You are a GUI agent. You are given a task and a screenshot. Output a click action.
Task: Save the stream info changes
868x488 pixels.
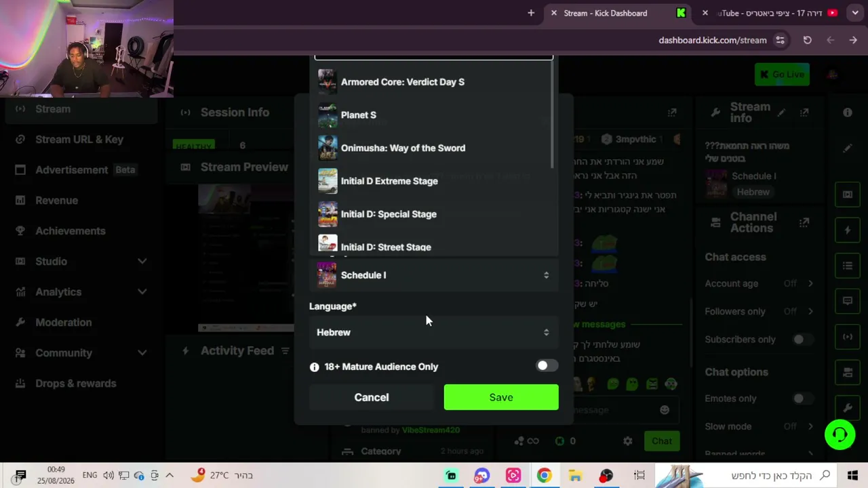point(501,397)
